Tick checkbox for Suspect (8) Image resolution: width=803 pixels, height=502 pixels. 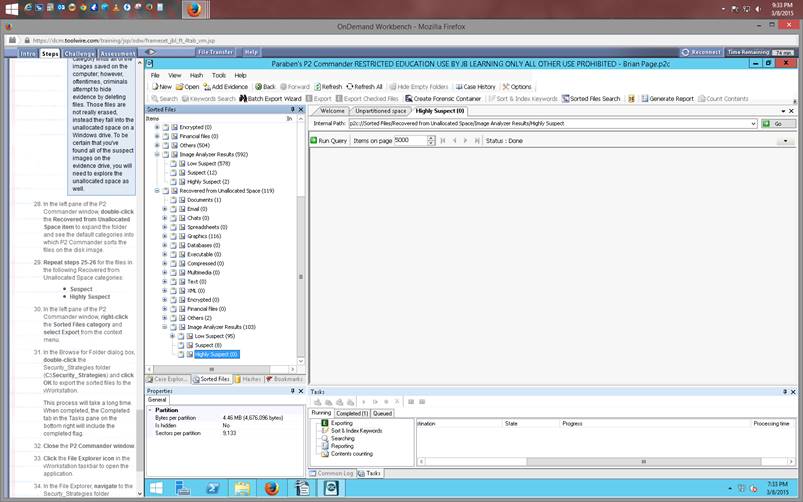[x=181, y=345]
